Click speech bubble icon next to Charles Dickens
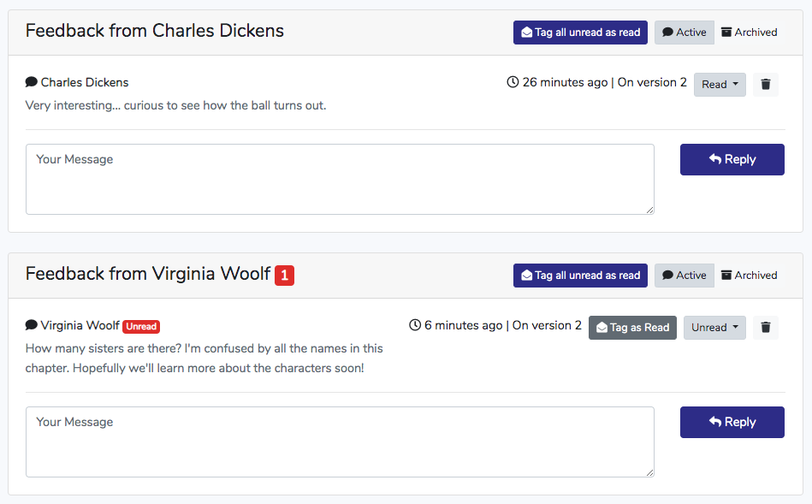This screenshot has height=504, width=812. [x=32, y=82]
